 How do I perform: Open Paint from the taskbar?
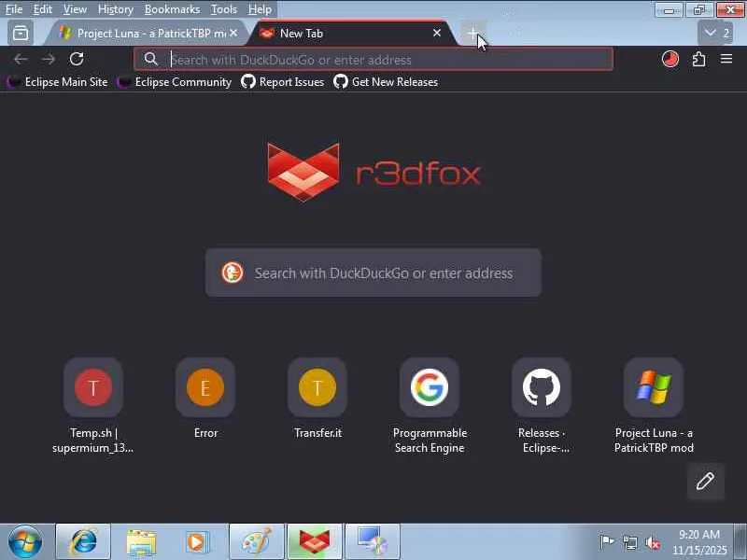click(x=256, y=542)
